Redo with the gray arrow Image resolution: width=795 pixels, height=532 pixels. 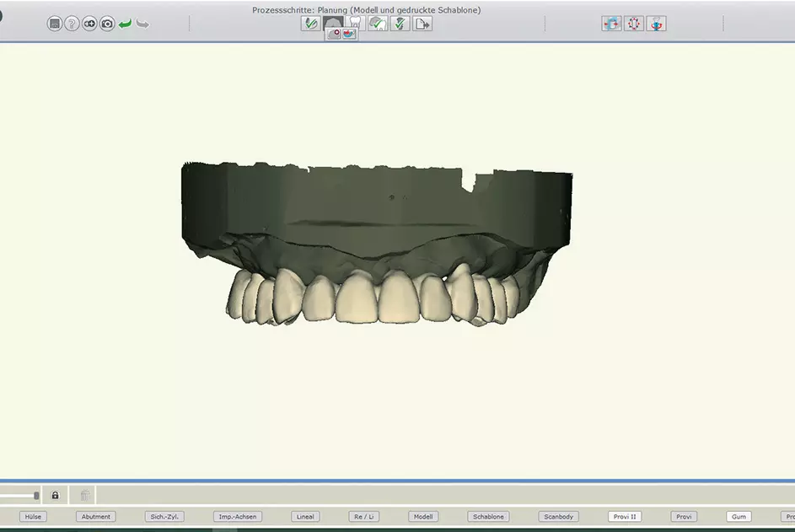[142, 24]
